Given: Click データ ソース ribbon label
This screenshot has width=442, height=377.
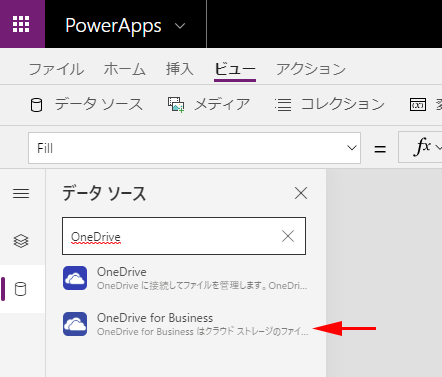Looking at the screenshot, I should [x=99, y=104].
